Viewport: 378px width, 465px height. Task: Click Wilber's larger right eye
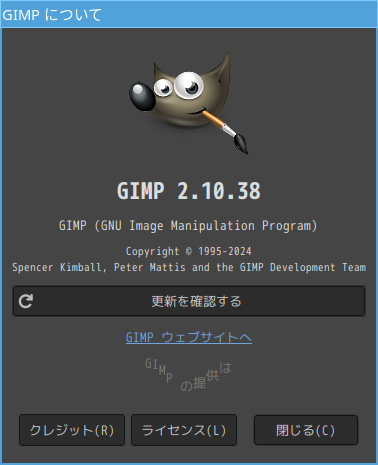click(189, 85)
